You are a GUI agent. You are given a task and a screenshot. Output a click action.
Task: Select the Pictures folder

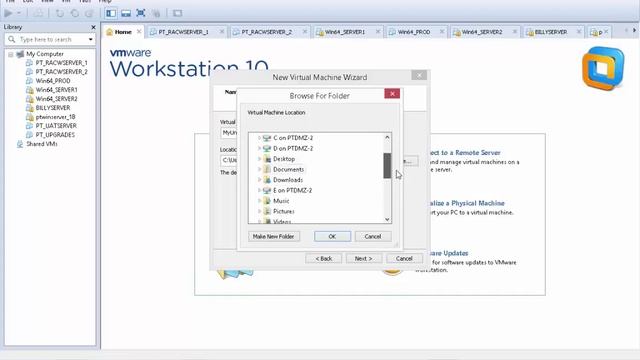(283, 211)
